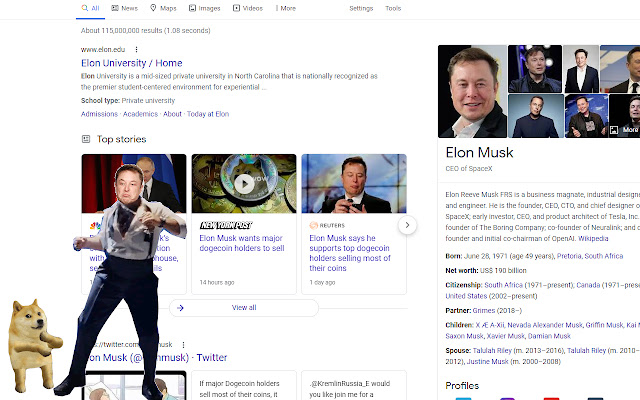Select the All results tab
This screenshot has height=400, width=640.
(90, 8)
